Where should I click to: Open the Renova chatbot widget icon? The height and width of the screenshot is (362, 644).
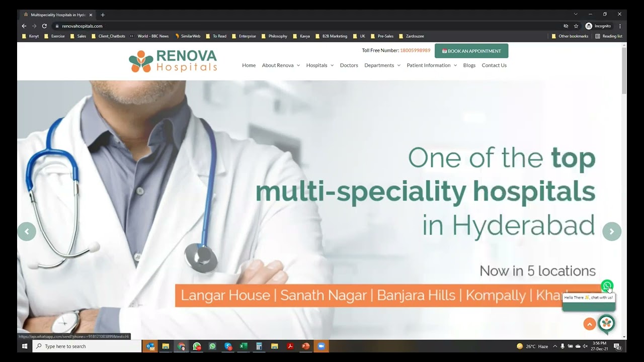(607, 323)
